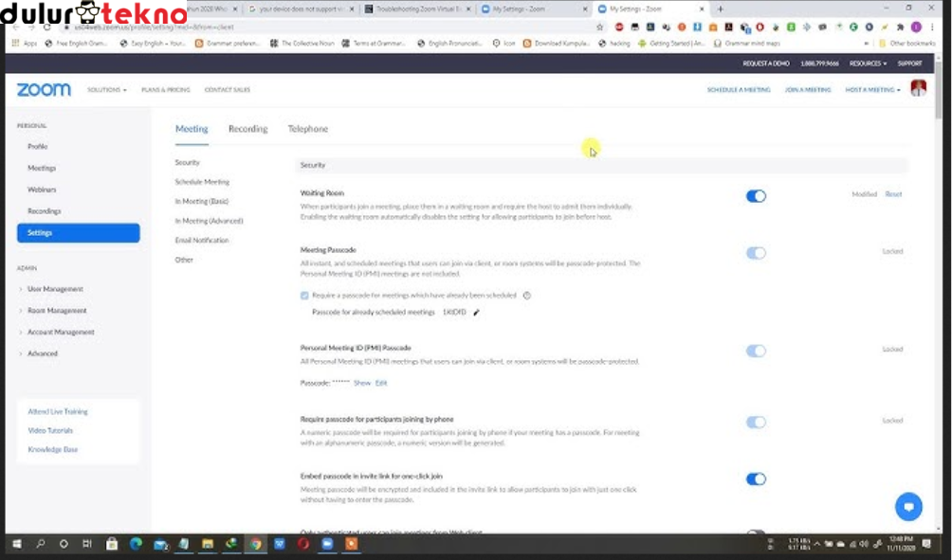Toggle passcode for participants joining by phone

coord(756,423)
